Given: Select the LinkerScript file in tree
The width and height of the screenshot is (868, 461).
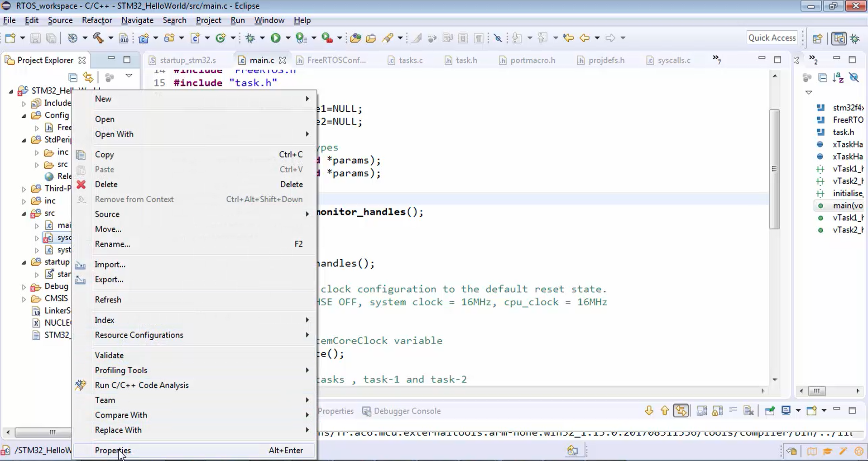Looking at the screenshot, I should [x=51, y=311].
